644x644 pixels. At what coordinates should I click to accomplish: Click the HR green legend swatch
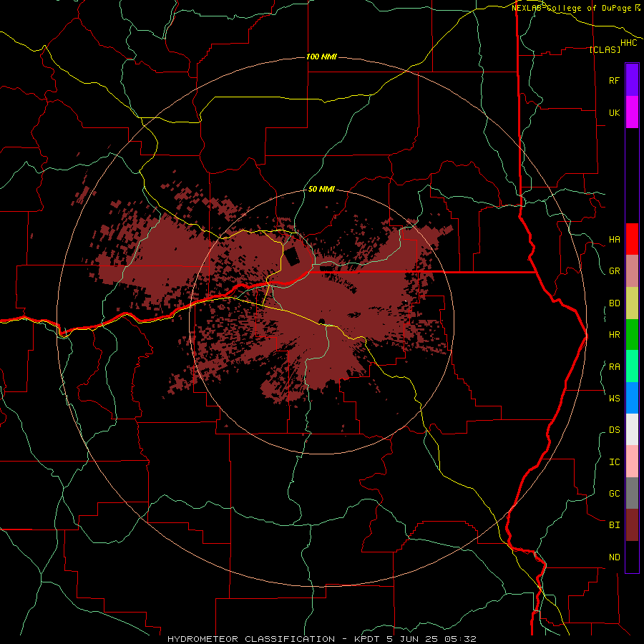pos(632,334)
